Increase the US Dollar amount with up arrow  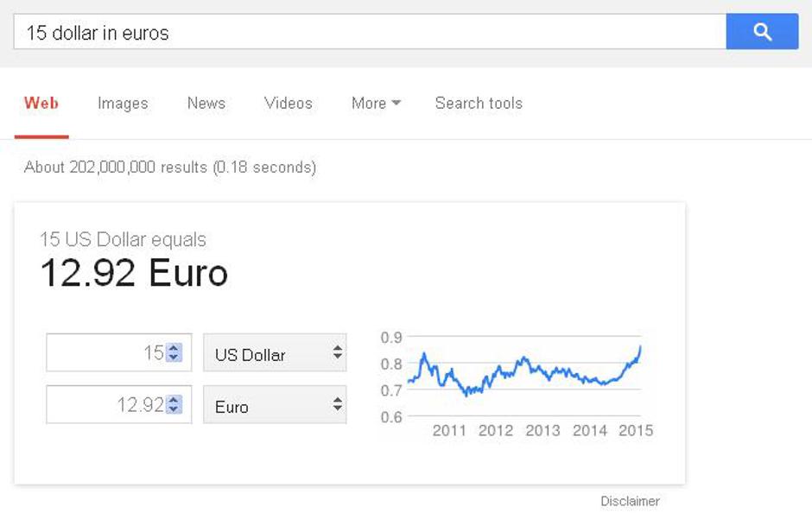tap(174, 348)
